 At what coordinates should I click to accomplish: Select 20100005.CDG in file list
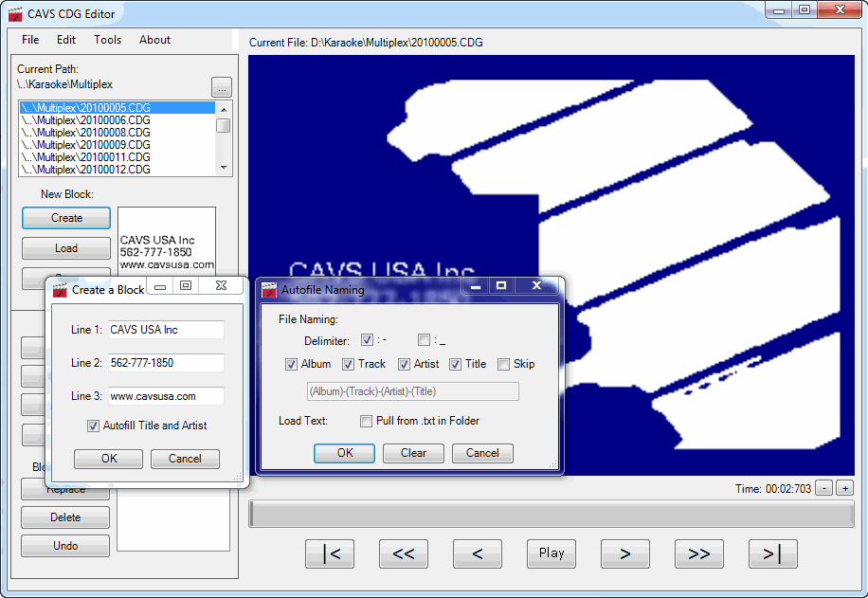(118, 108)
